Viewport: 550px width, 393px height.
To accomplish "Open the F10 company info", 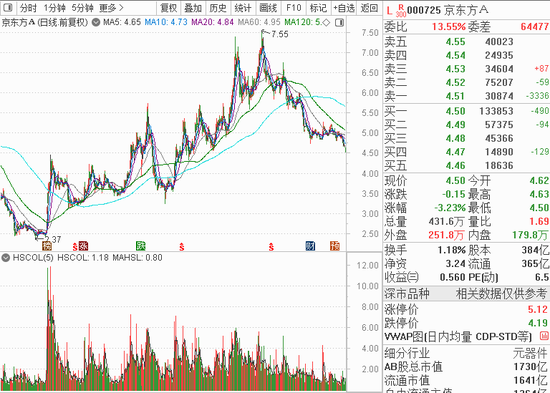I will [294, 7].
